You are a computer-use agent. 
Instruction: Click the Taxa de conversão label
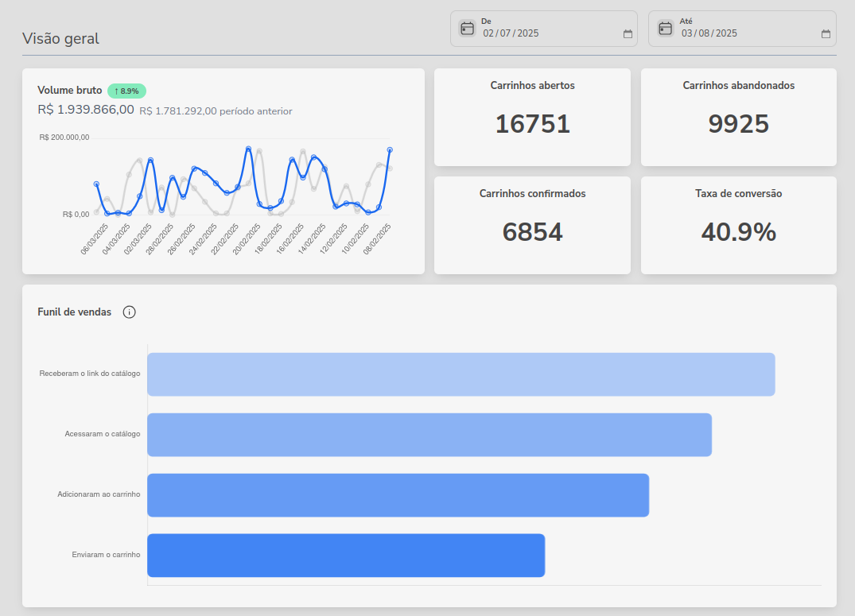click(x=738, y=193)
